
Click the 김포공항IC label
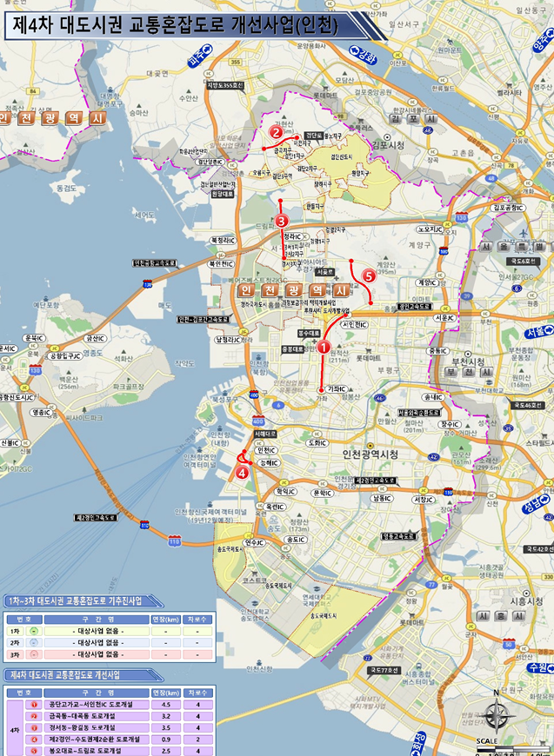click(x=507, y=208)
